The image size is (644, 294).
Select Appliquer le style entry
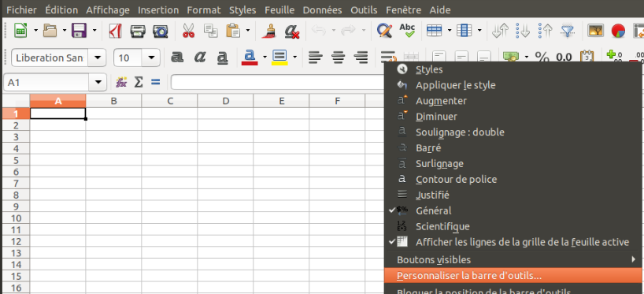(x=513, y=85)
